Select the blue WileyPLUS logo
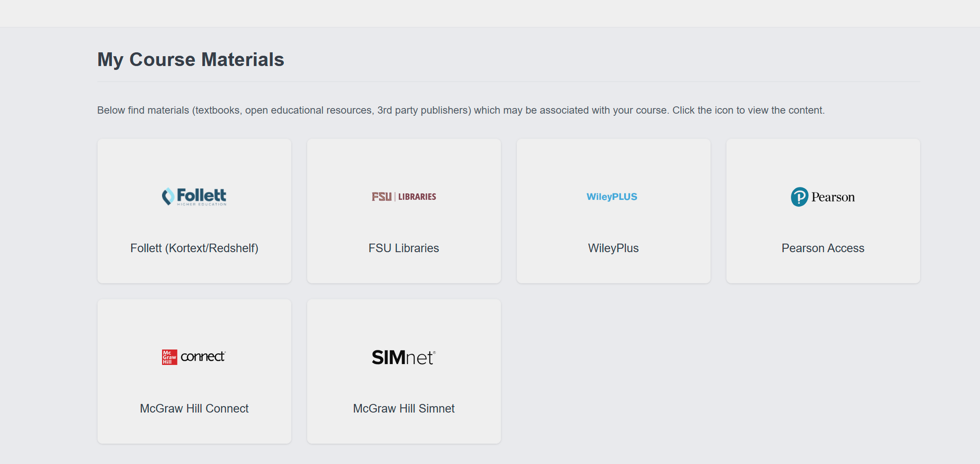 pyautogui.click(x=612, y=197)
